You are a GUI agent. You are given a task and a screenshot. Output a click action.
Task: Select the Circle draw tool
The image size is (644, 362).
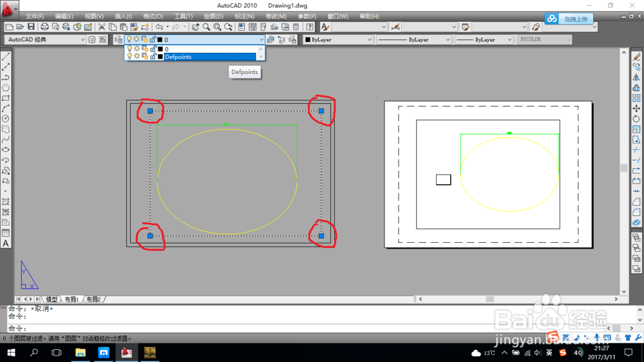click(x=6, y=119)
